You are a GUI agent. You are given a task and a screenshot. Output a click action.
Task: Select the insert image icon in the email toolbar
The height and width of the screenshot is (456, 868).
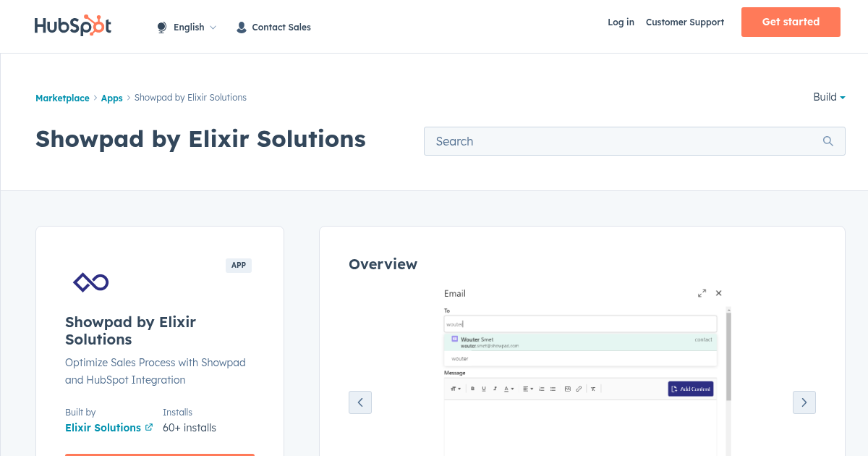[567, 389]
